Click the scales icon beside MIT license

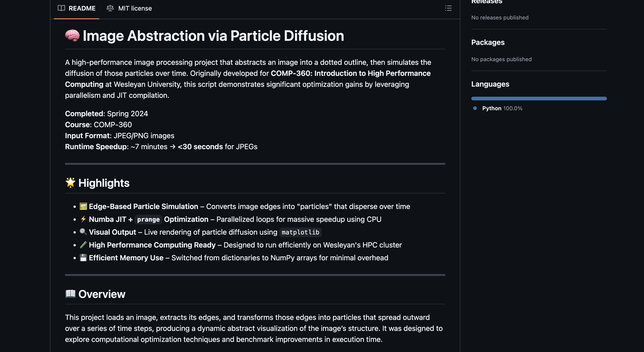[110, 8]
